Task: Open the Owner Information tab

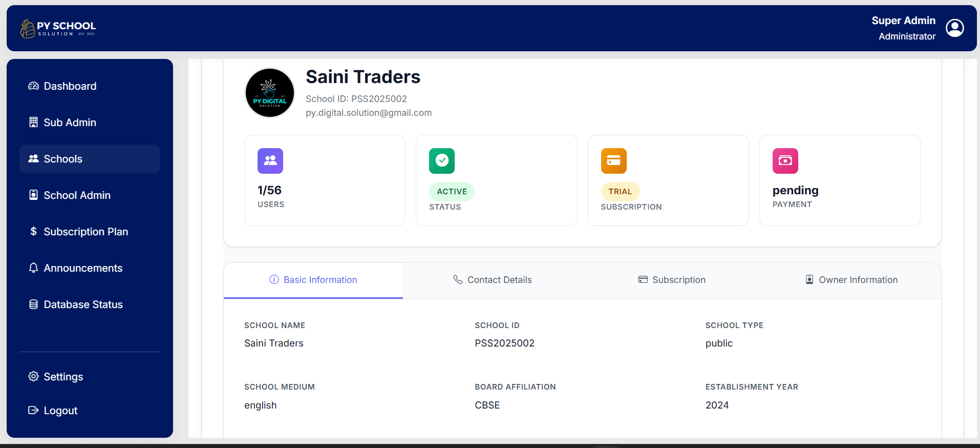Action: pyautogui.click(x=851, y=280)
